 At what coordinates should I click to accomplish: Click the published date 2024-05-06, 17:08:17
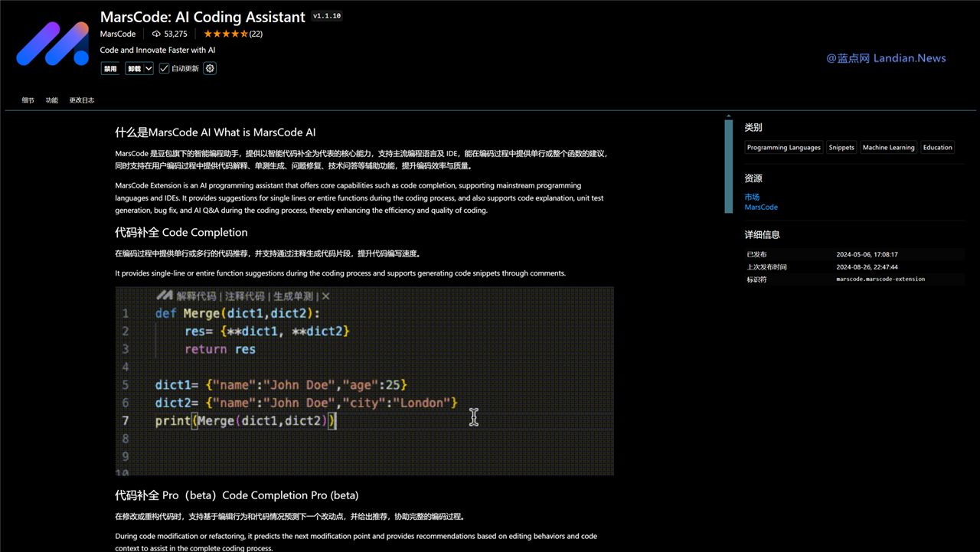click(x=867, y=254)
